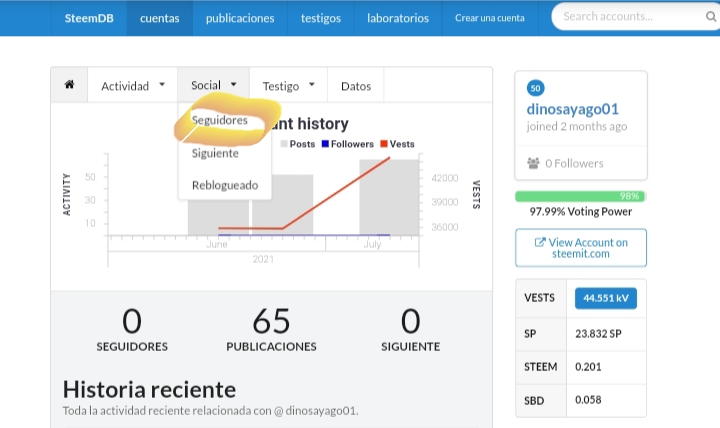Click the 0 SIGUIENTE counter
The image size is (720, 428).
(x=411, y=329)
